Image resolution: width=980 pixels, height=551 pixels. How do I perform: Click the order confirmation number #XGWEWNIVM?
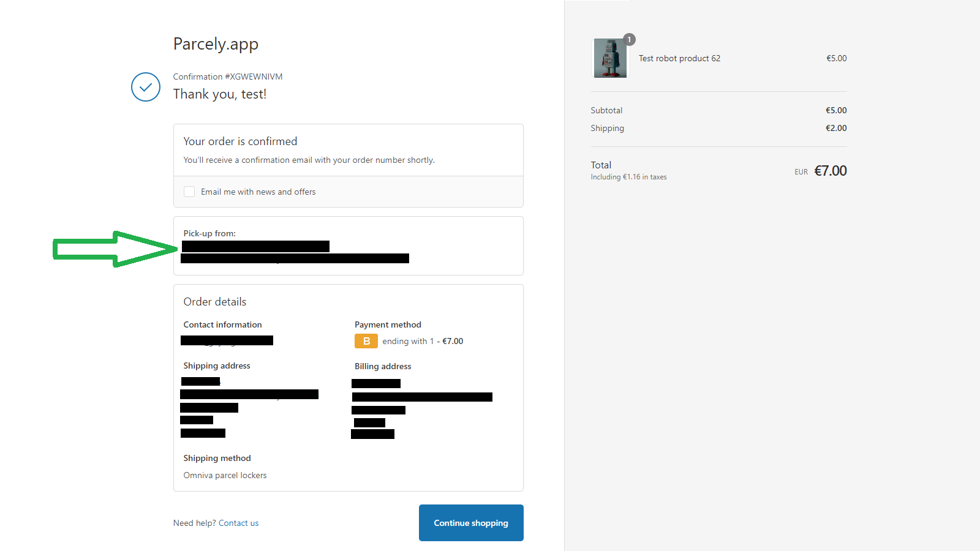255,77
